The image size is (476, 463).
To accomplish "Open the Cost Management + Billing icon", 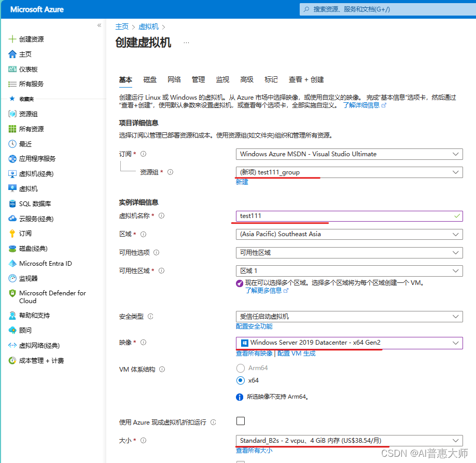I will (12, 361).
